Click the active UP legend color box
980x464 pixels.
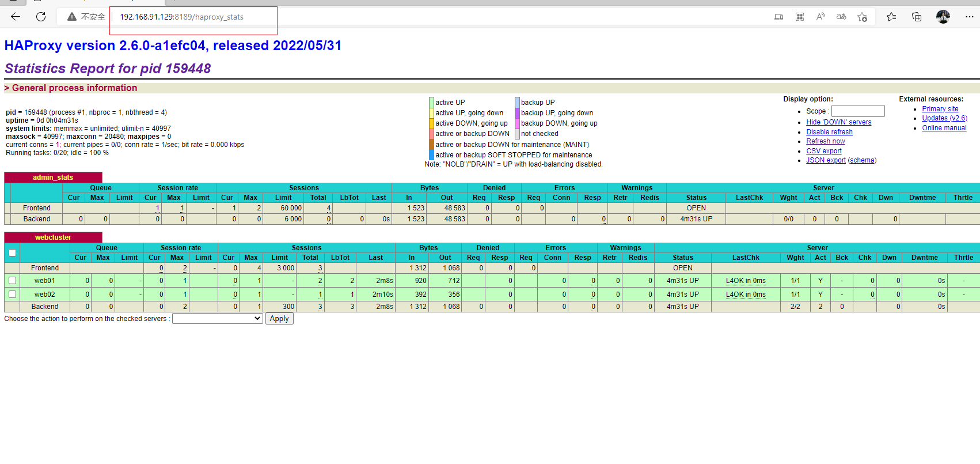click(x=431, y=103)
